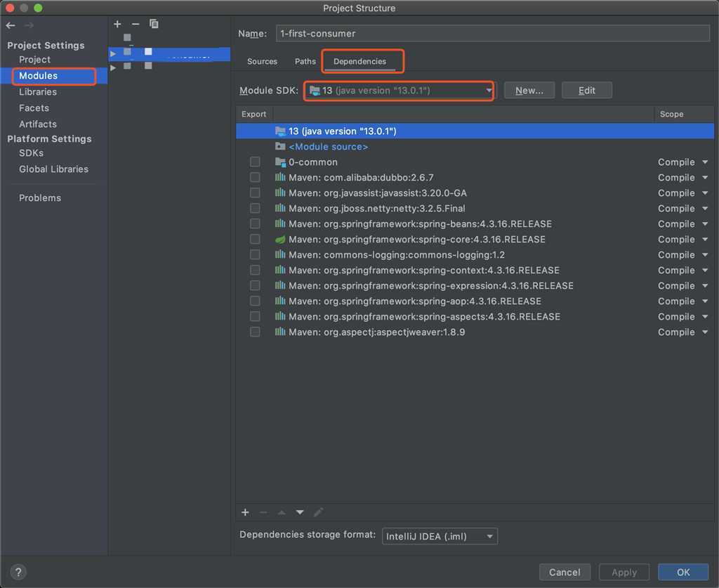Toggle export checkbox for aspectjweaver:1.8.9
Image resolution: width=719 pixels, height=588 pixels.
click(255, 332)
